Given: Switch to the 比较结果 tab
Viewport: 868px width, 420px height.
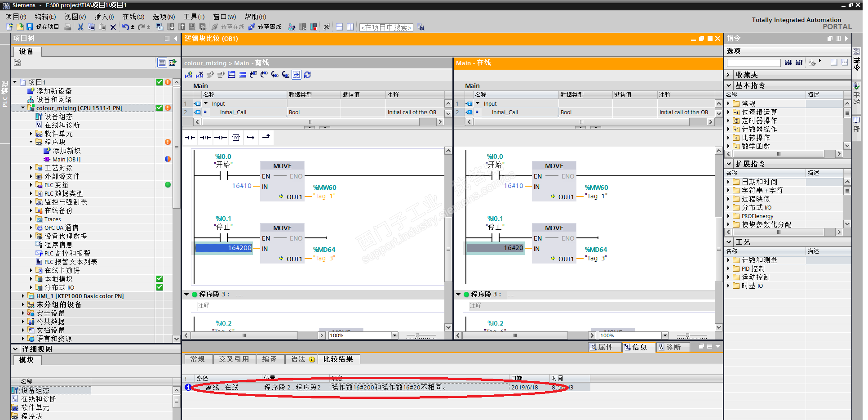Looking at the screenshot, I should 338,359.
